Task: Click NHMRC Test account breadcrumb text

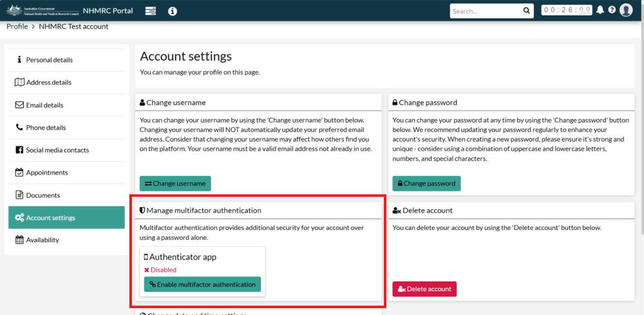Action: (73, 26)
